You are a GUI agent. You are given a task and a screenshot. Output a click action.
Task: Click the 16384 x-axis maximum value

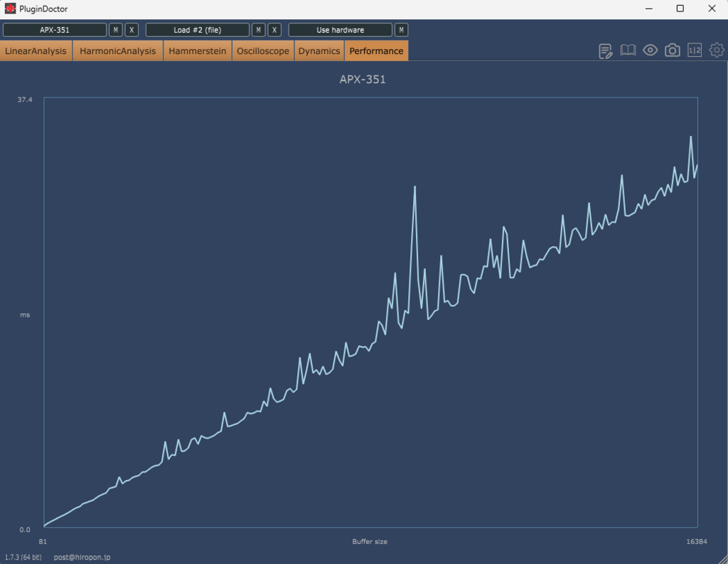pyautogui.click(x=697, y=541)
